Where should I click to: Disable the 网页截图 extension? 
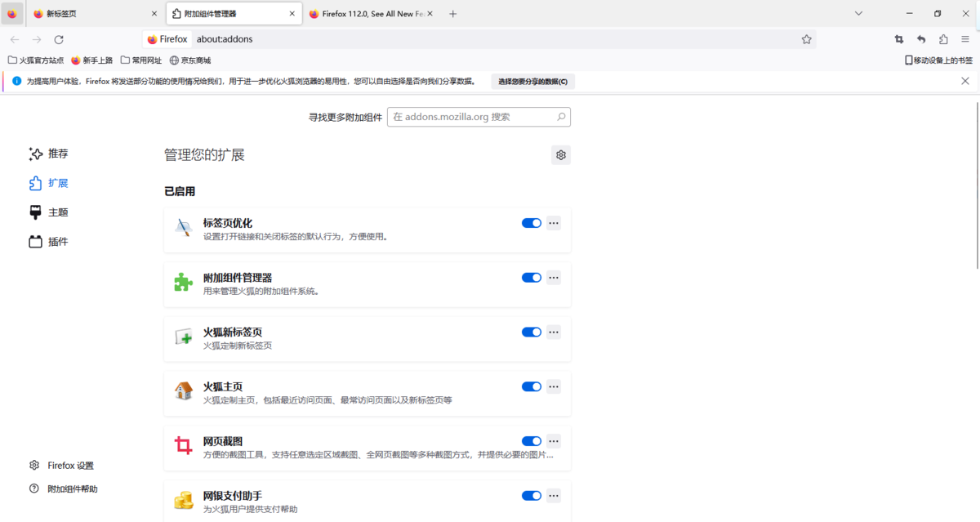532,440
